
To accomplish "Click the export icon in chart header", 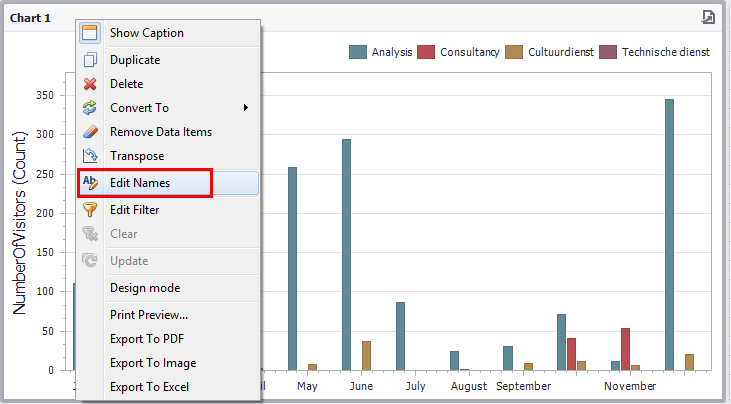I will (708, 17).
